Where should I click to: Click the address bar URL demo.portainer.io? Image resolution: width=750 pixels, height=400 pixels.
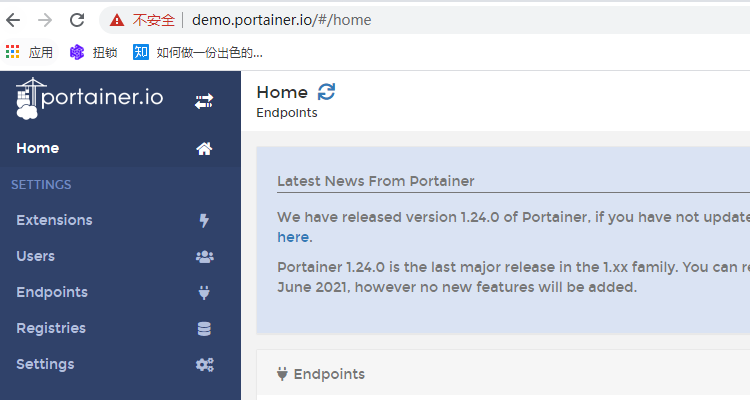(281, 20)
